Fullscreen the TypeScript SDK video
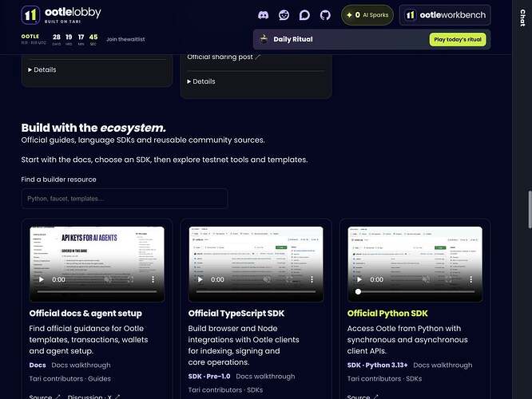Screen dimensions: 532x399 pos(289,279)
